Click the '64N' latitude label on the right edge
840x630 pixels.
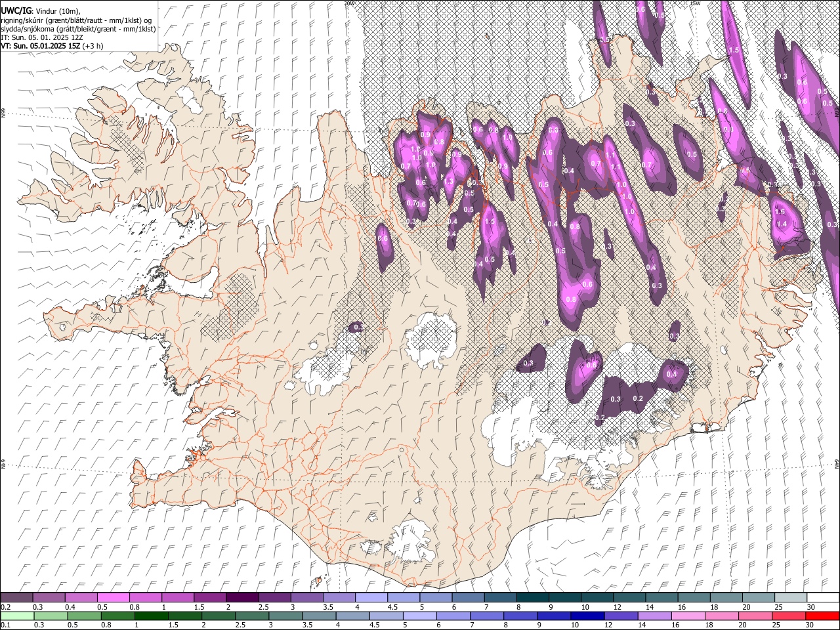coord(837,463)
